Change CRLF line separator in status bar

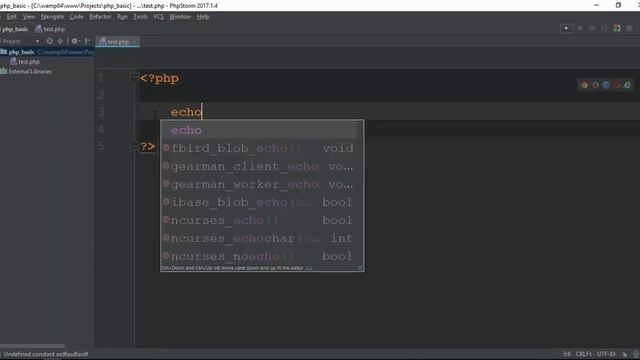pyautogui.click(x=584, y=354)
